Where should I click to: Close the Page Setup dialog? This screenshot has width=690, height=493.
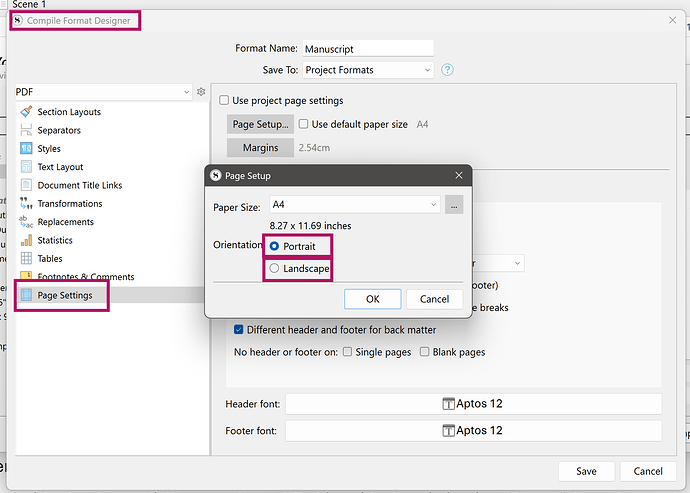(459, 175)
